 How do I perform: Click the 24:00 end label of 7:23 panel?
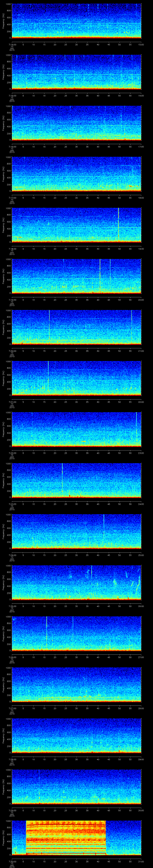click(141, 504)
